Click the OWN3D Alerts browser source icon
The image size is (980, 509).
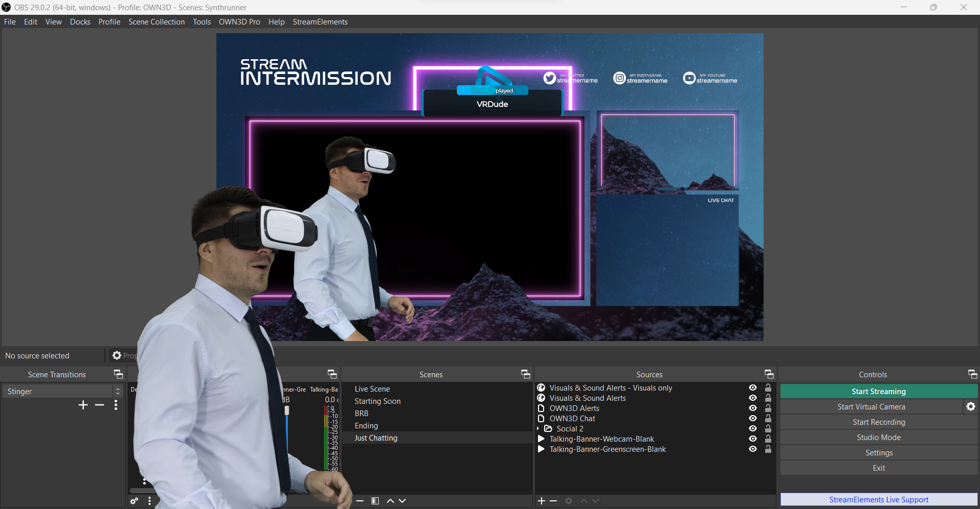[x=541, y=408]
